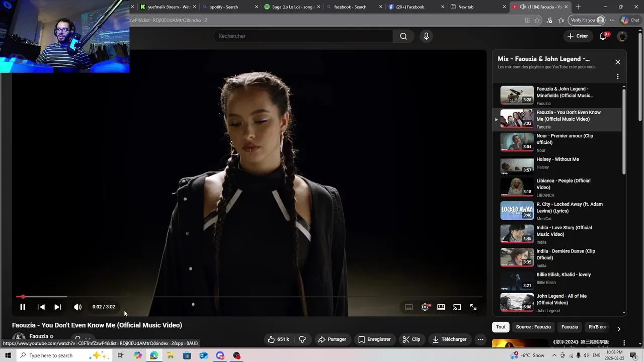Play Billie Eilish, Khalid - lovely
Screen dimensions: 644x362
557,280
